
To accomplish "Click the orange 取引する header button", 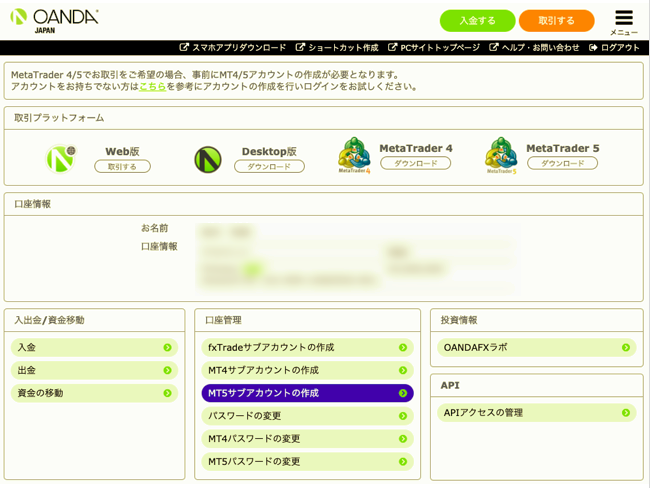I will (556, 21).
